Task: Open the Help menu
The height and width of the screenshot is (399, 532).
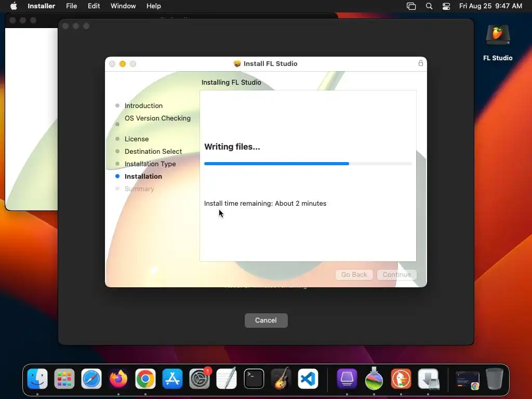Action: click(153, 6)
